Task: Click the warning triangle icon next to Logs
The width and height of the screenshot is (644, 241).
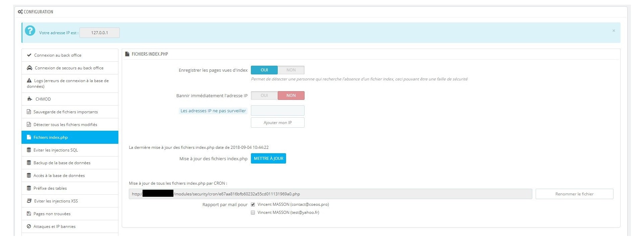Action: pos(29,81)
